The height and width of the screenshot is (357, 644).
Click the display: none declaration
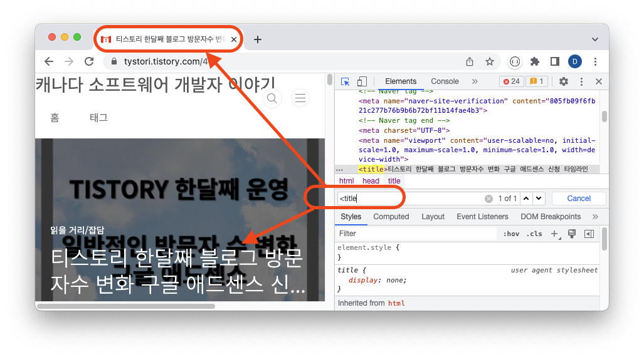click(377, 280)
